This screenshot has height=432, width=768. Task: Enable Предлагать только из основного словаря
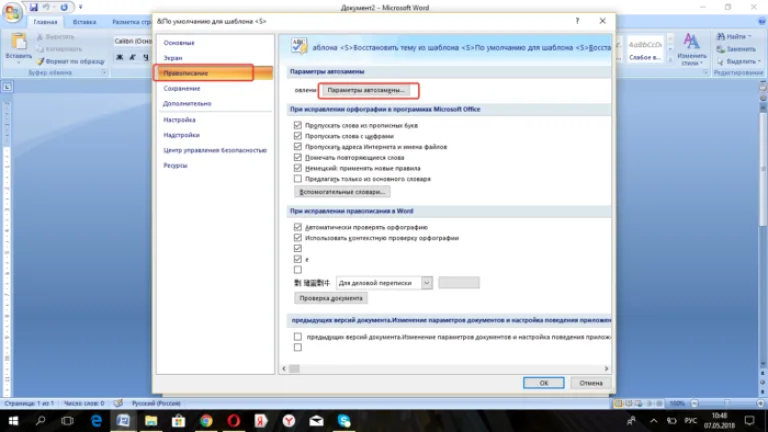(x=298, y=179)
